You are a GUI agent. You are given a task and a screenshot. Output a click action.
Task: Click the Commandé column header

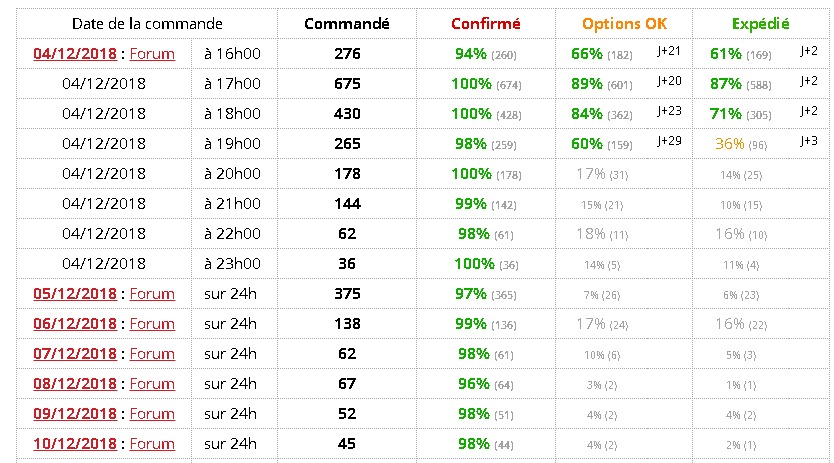[346, 23]
